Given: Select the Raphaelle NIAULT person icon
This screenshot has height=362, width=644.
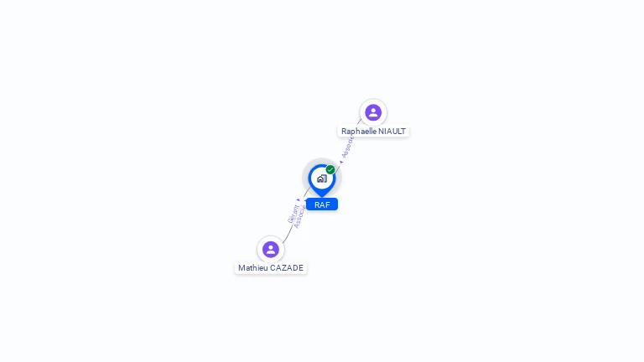Looking at the screenshot, I should point(373,112).
